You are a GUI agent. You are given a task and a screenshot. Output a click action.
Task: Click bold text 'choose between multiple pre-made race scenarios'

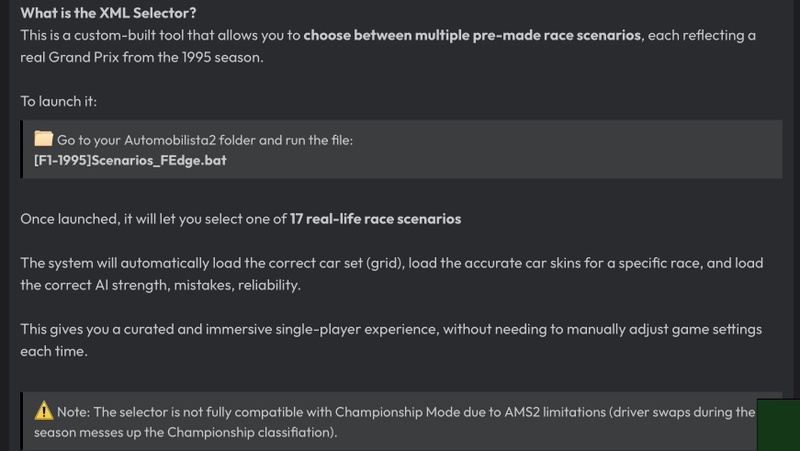[472, 35]
